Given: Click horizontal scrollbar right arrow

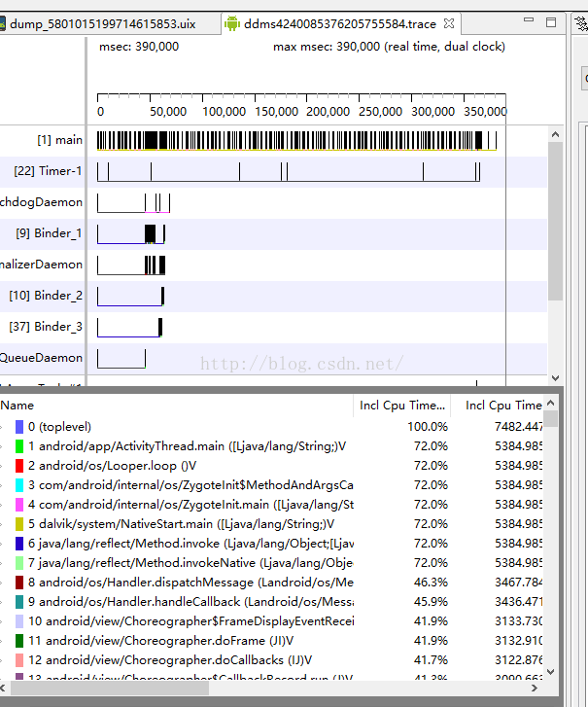Looking at the screenshot, I should click(535, 689).
